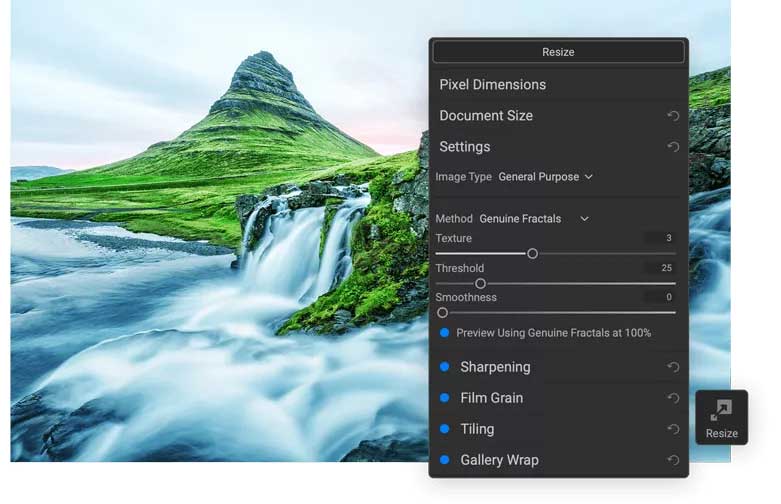Click the Texture value field
Image resolution: width=781 pixels, height=504 pixels.
click(x=659, y=238)
